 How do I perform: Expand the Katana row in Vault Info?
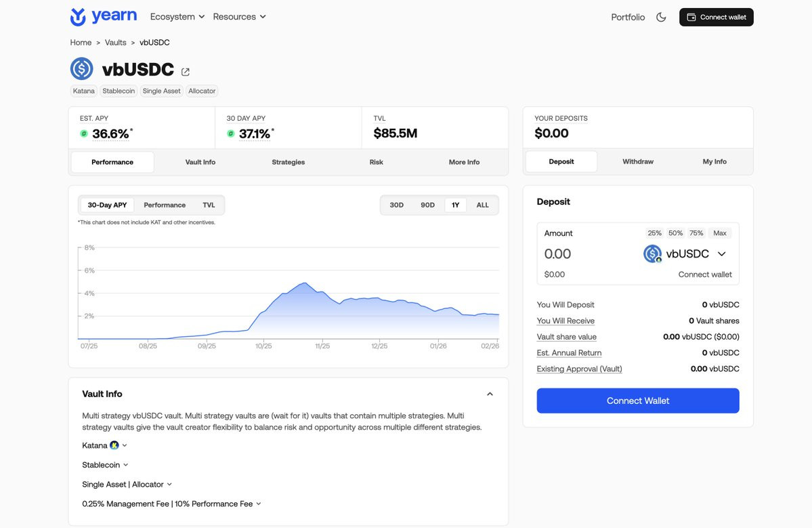(x=104, y=445)
